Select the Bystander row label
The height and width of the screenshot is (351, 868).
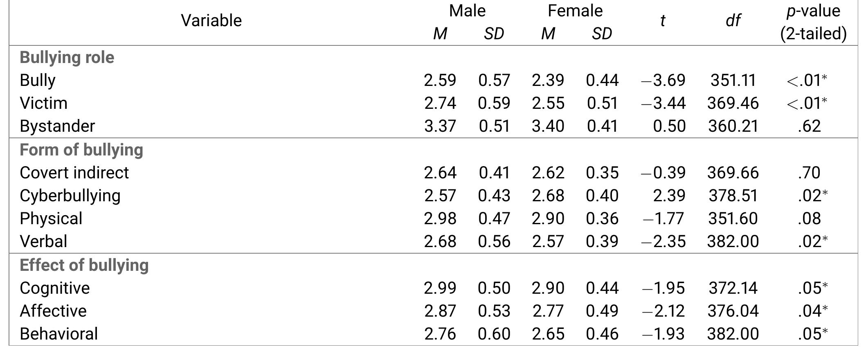point(57,126)
